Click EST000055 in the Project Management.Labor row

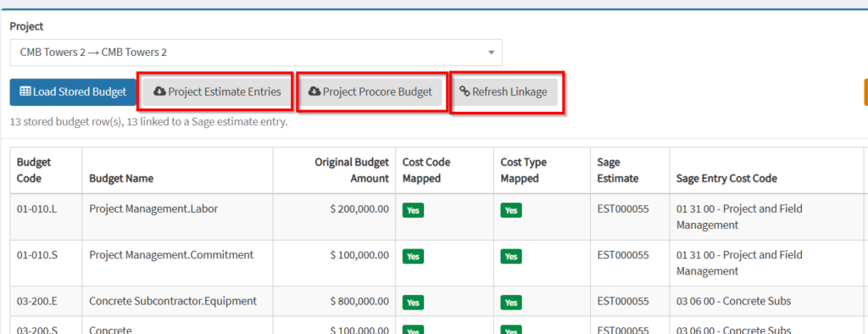[623, 209]
